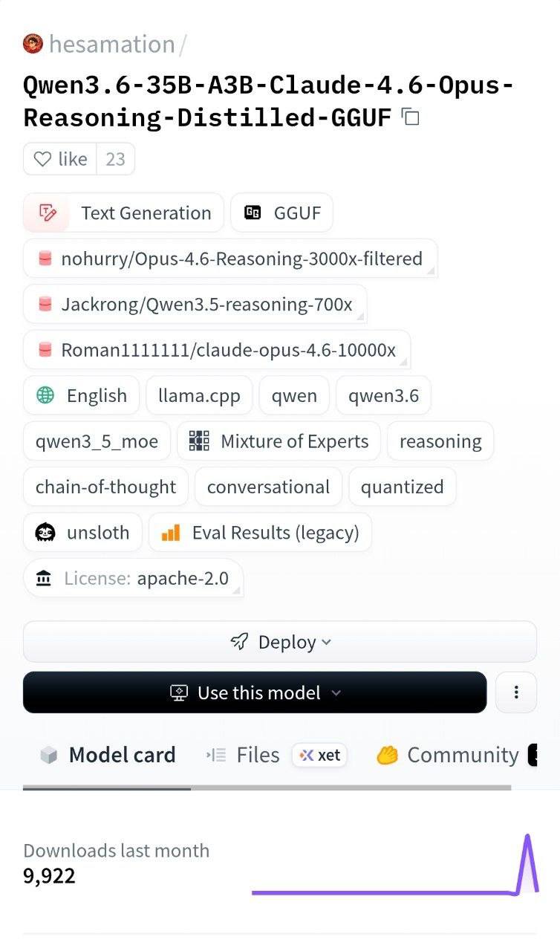
Task: Open Jackrong/Qwen3.5-reasoning-700x dataset tag
Action: coord(195,305)
